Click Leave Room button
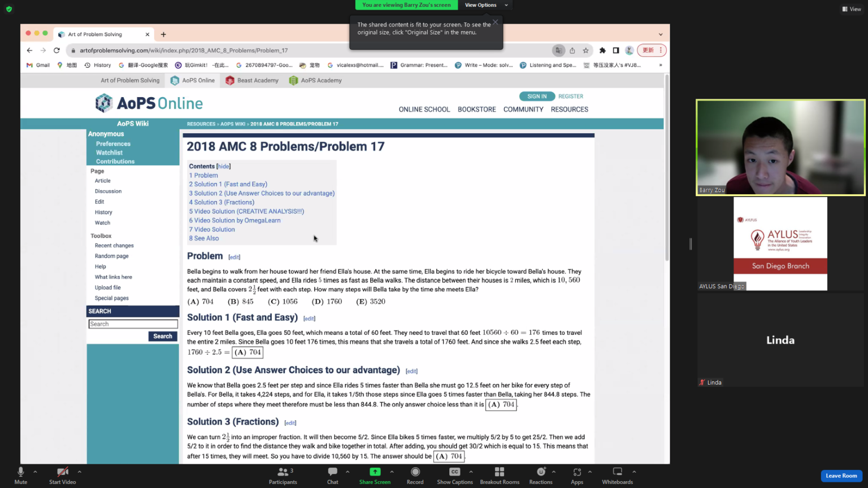 pyautogui.click(x=841, y=476)
